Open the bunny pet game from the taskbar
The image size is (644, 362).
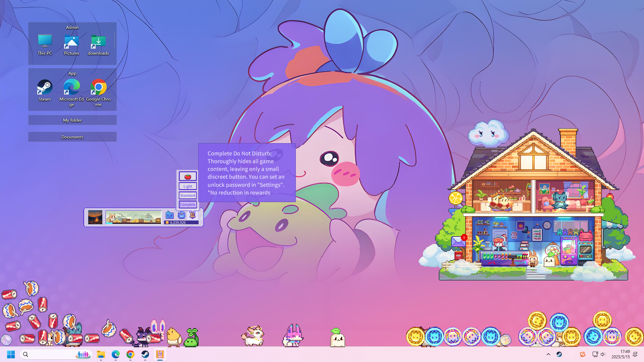[x=160, y=354]
